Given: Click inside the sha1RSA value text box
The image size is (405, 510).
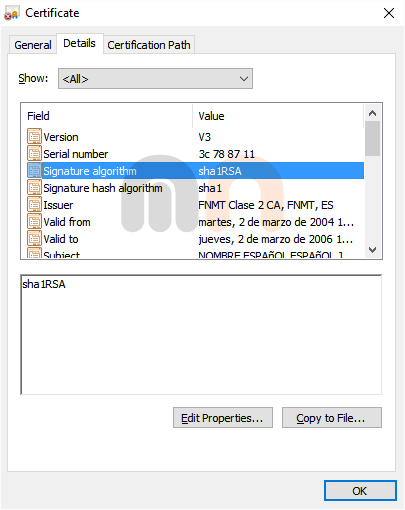Looking at the screenshot, I should pyautogui.click(x=201, y=335).
